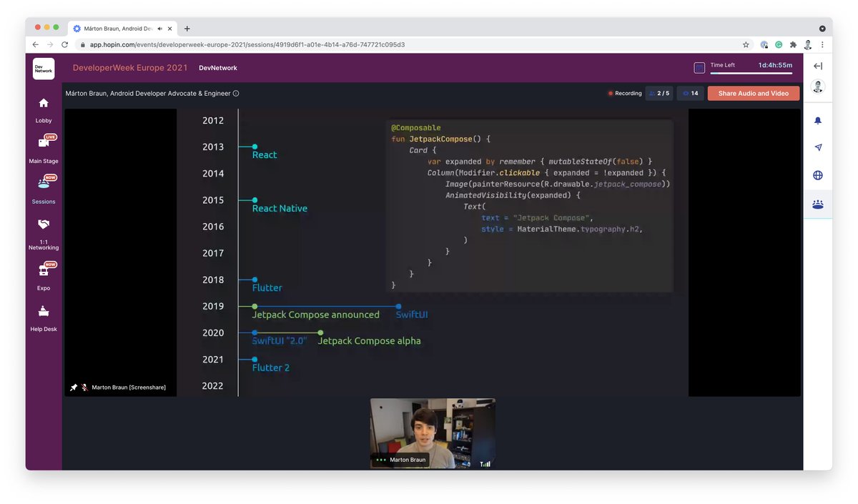Click the site lock icon

tap(82, 44)
